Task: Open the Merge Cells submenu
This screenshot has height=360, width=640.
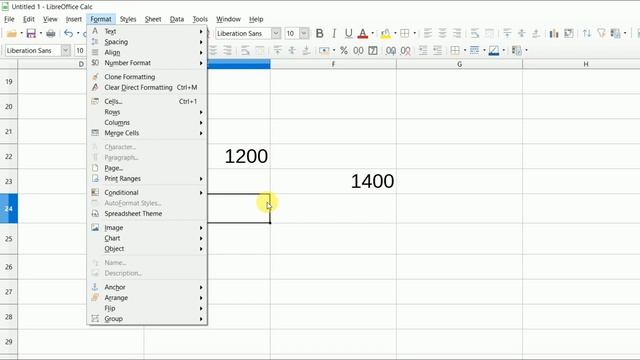Action: pos(147,133)
